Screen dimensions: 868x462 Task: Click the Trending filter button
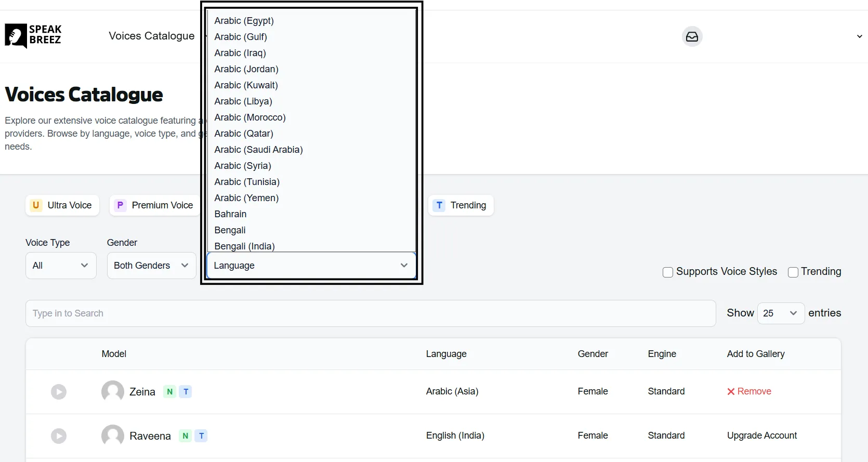(x=461, y=205)
